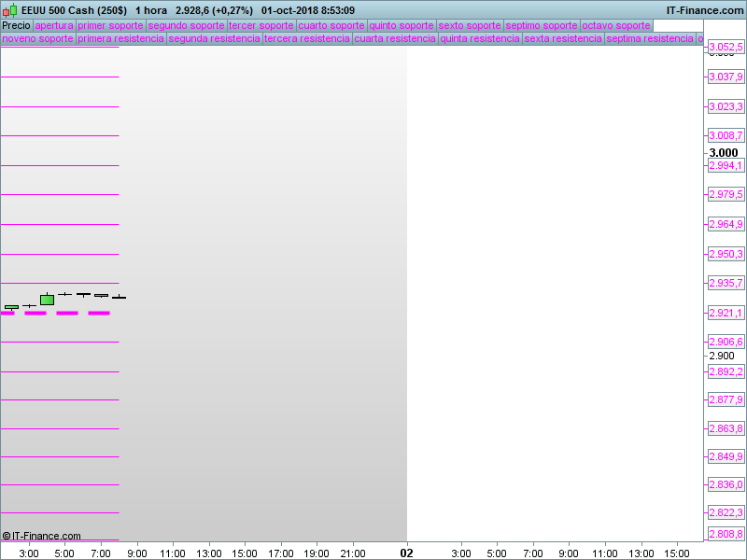
Task: Select the cuarta resistencia indicator label
Action: [395, 39]
